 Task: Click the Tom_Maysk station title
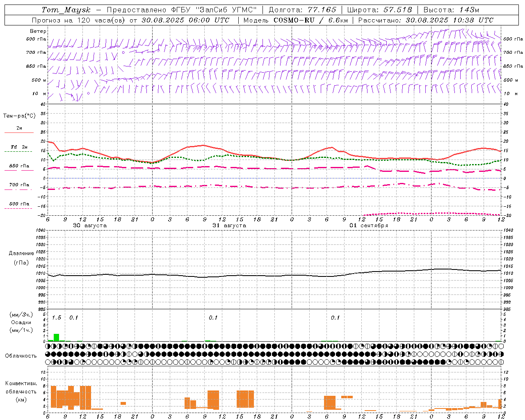pos(66,10)
